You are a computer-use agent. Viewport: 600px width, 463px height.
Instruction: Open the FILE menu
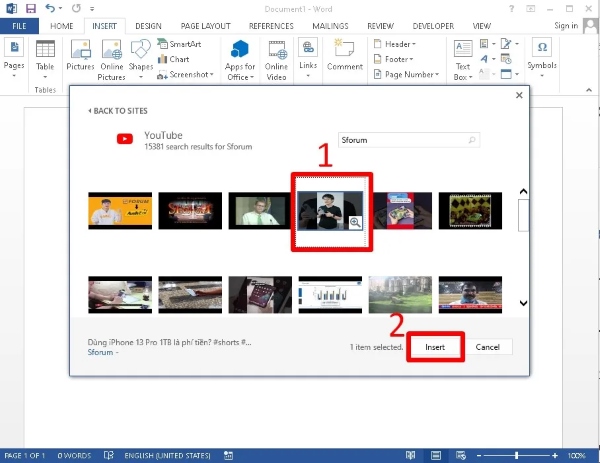20,25
